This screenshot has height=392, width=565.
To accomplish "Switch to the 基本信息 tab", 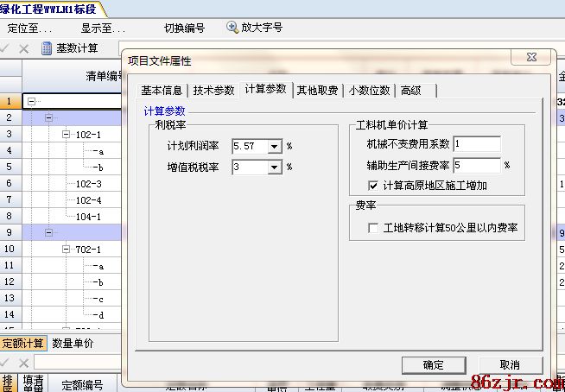I will point(162,90).
